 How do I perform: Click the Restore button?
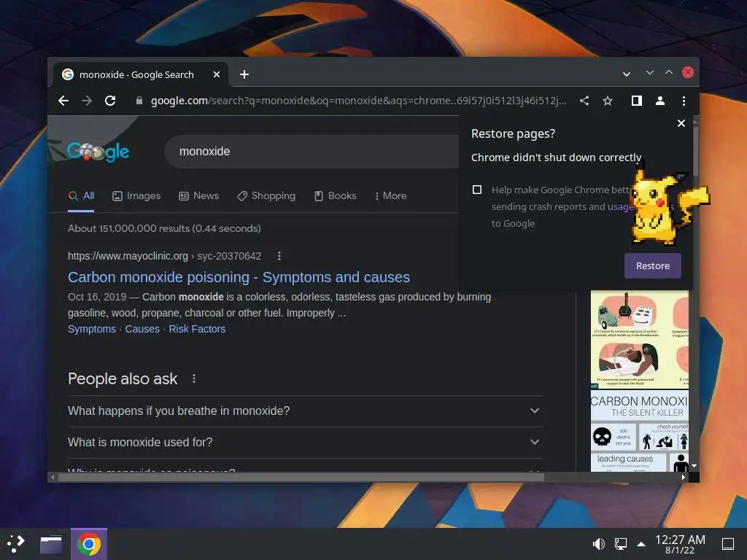pos(653,265)
